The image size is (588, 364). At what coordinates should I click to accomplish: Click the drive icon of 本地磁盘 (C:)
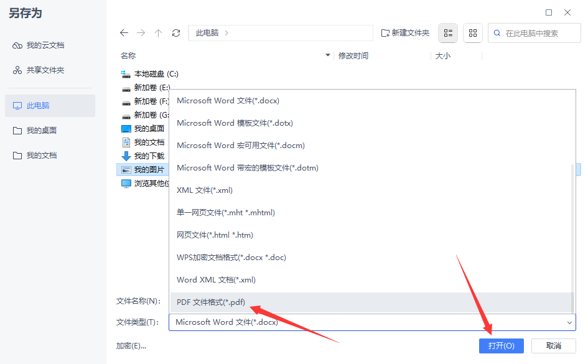[x=126, y=74]
